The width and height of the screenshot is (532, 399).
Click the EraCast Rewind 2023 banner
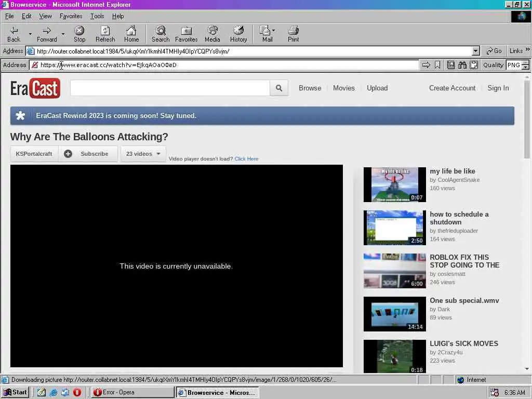click(x=262, y=116)
